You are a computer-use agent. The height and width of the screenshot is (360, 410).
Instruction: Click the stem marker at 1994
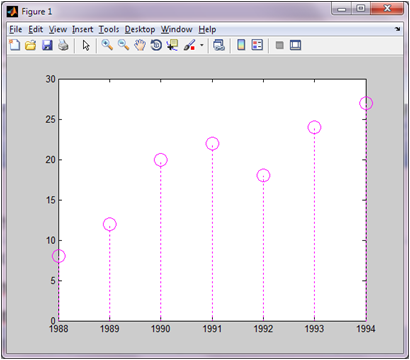coord(366,103)
